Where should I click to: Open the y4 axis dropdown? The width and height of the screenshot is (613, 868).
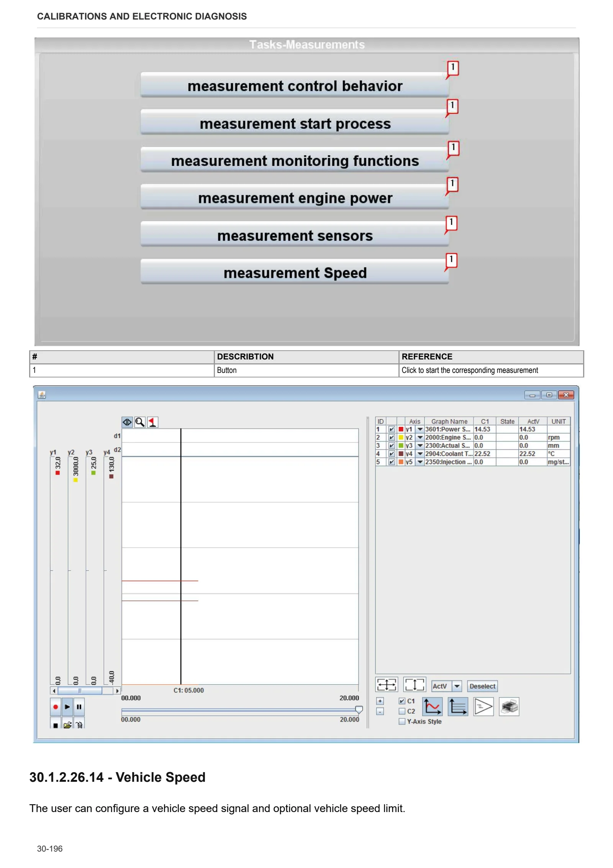click(x=420, y=454)
